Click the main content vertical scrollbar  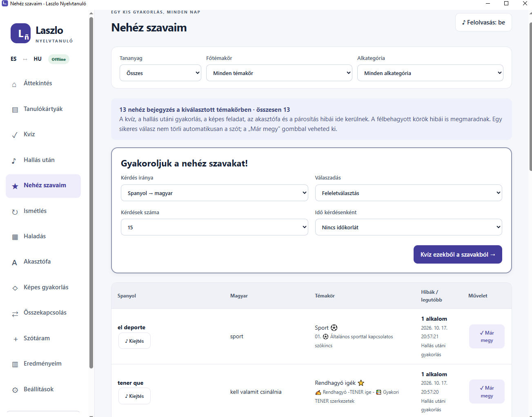530,96
